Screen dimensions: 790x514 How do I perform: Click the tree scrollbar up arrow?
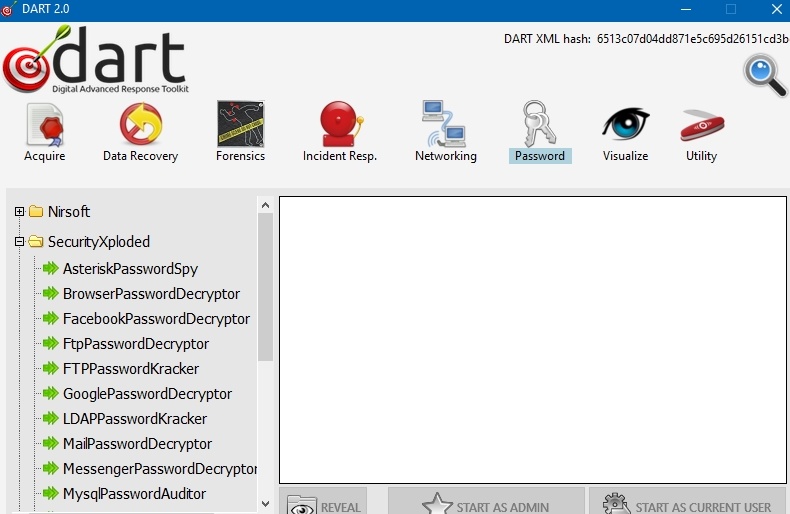click(x=266, y=205)
